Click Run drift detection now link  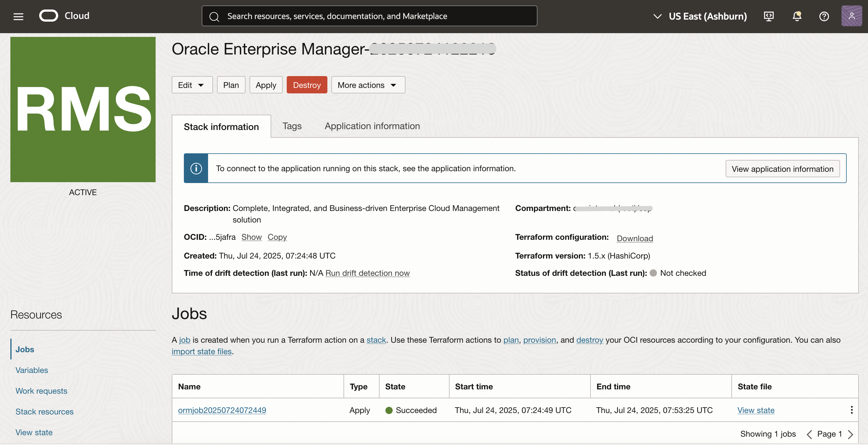coord(367,273)
